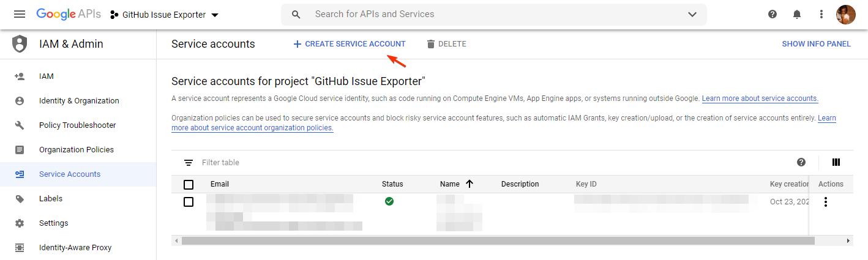868x260 pixels.
Task: Click the IAM & Admin heading
Action: 71,44
